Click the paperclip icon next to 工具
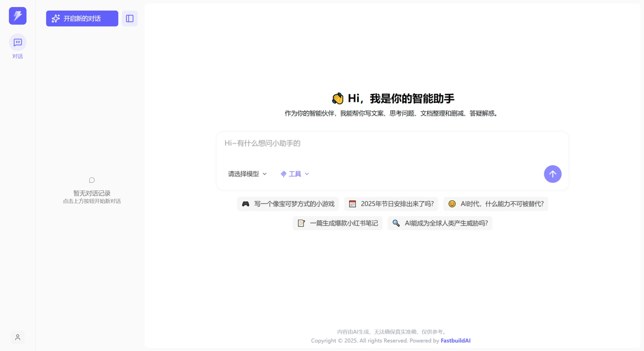 (283, 174)
